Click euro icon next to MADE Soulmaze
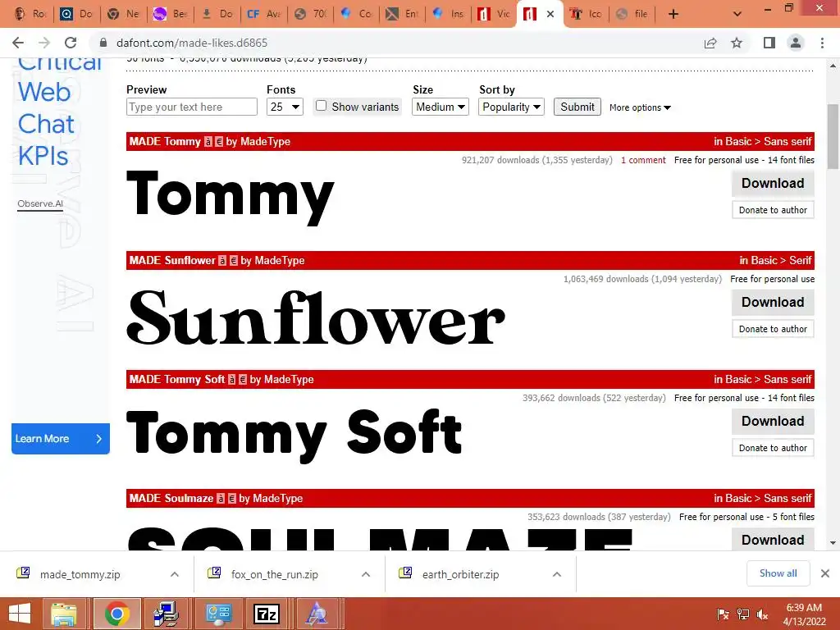This screenshot has height=630, width=840. [231, 499]
